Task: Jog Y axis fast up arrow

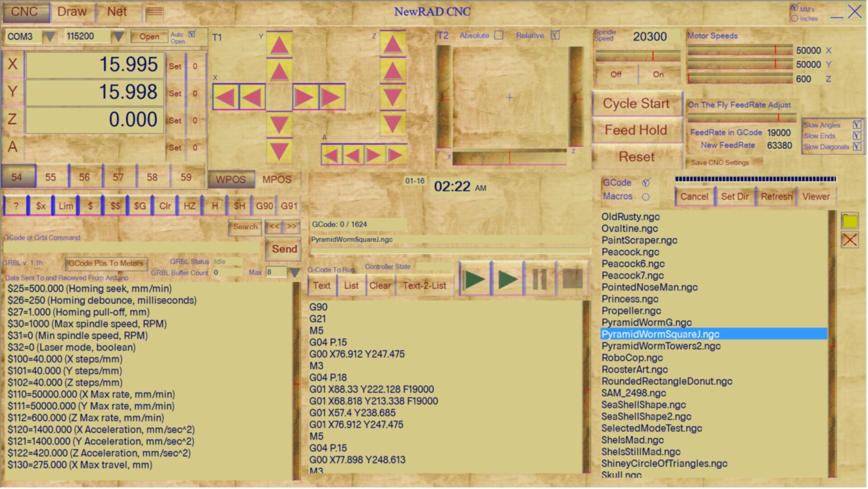Action: [279, 45]
